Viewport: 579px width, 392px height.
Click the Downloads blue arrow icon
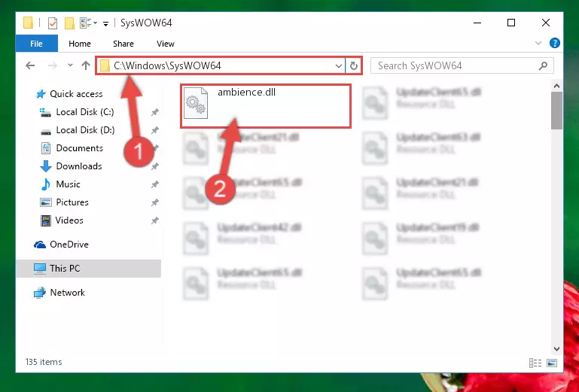click(46, 166)
